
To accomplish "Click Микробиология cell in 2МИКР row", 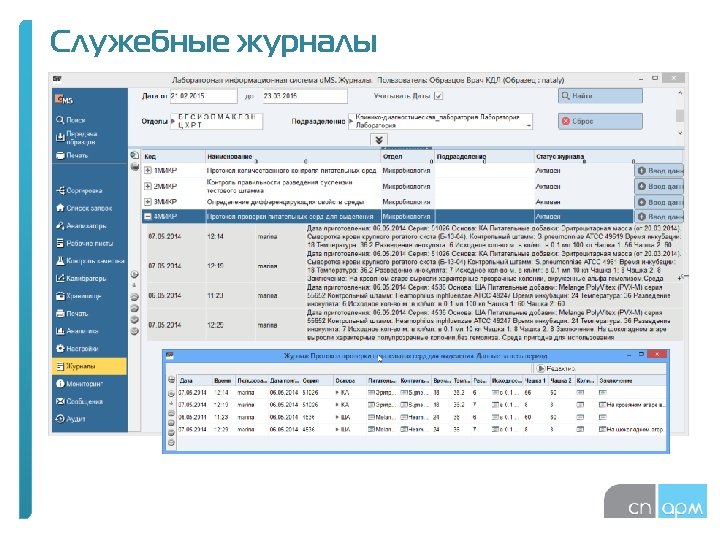I will point(407,186).
